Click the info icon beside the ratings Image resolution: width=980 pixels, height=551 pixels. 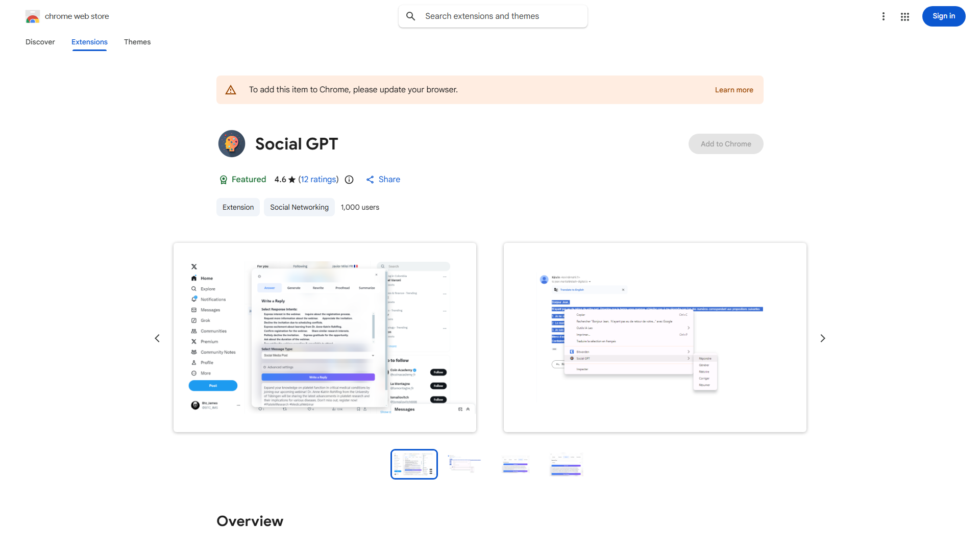tap(349, 180)
